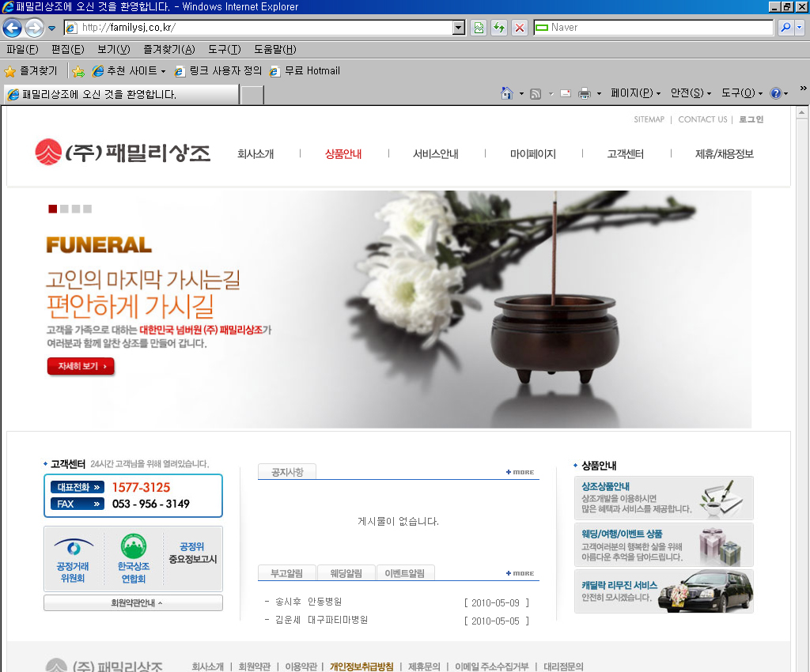Open the Home button dropdown arrow
Image resolution: width=810 pixels, height=672 pixels.
pyautogui.click(x=521, y=93)
